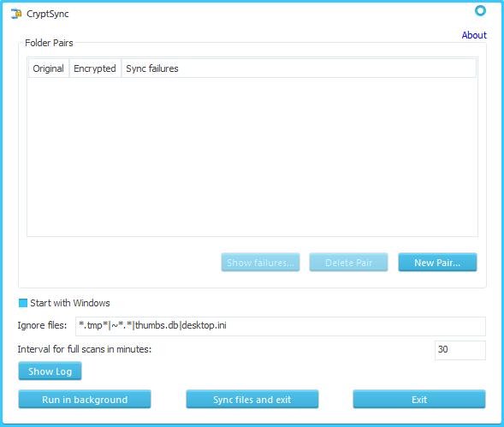
Task: Toggle the Start with Windows checkbox
Action: [x=23, y=303]
